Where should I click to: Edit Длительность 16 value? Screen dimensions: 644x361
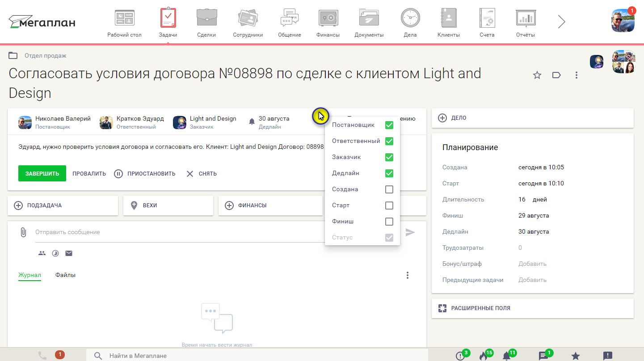click(x=522, y=200)
